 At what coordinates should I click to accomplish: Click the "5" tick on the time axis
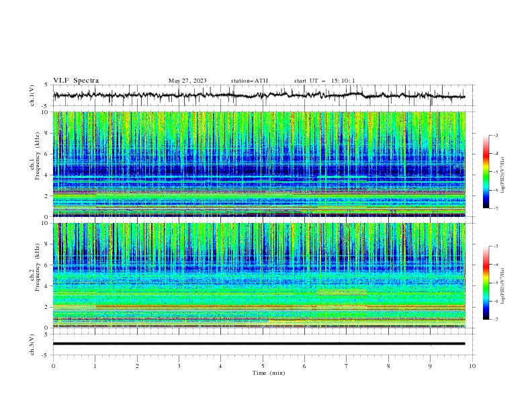pos(263,366)
